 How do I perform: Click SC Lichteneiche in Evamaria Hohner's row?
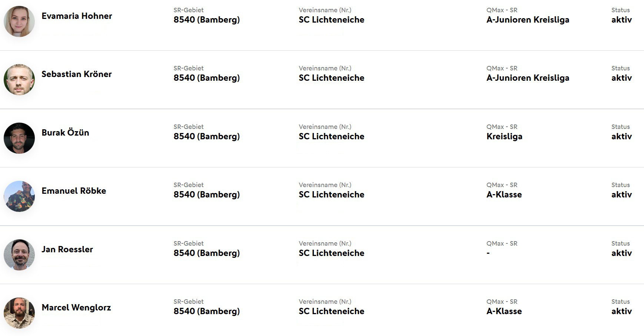(x=331, y=20)
